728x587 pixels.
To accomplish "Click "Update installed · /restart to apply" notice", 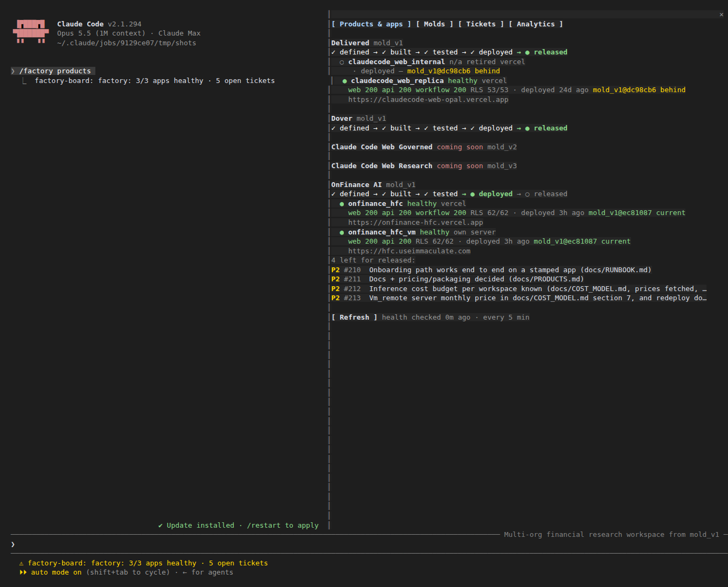I will (x=238, y=526).
